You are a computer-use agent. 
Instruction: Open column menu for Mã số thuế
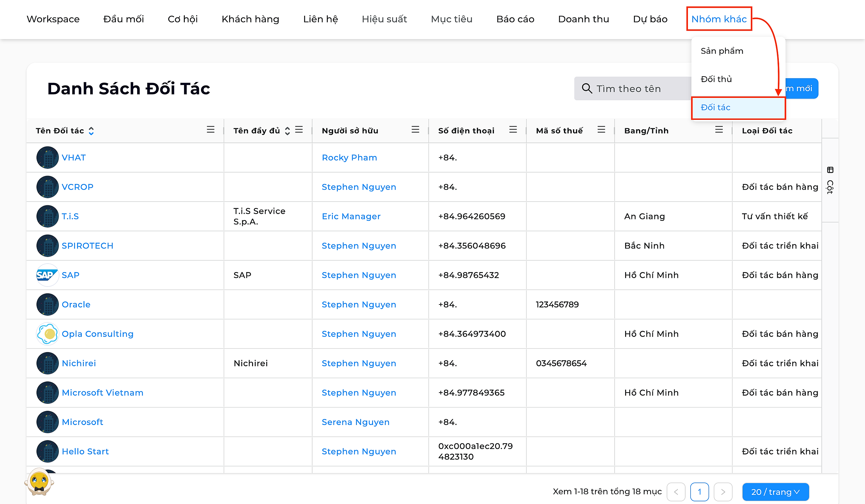(x=601, y=130)
